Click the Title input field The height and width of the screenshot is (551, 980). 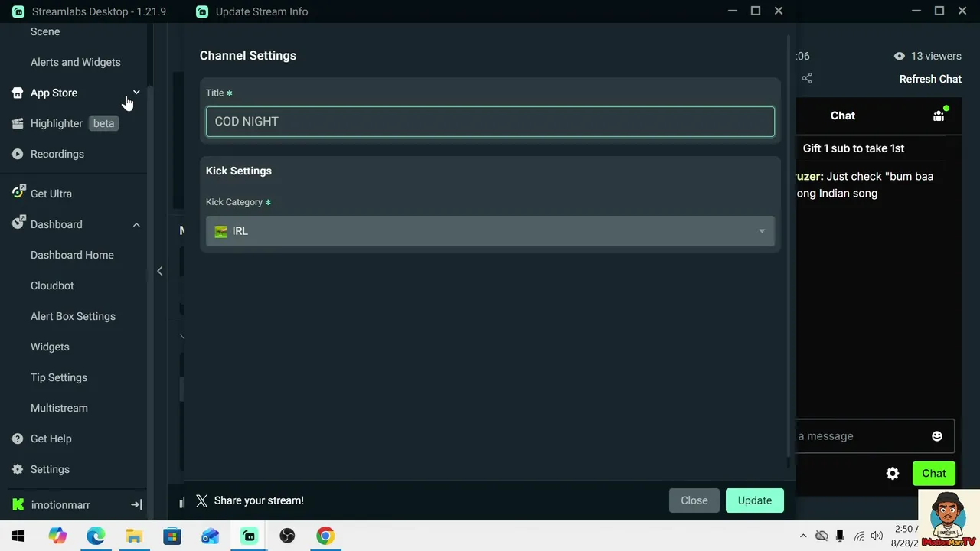(490, 122)
